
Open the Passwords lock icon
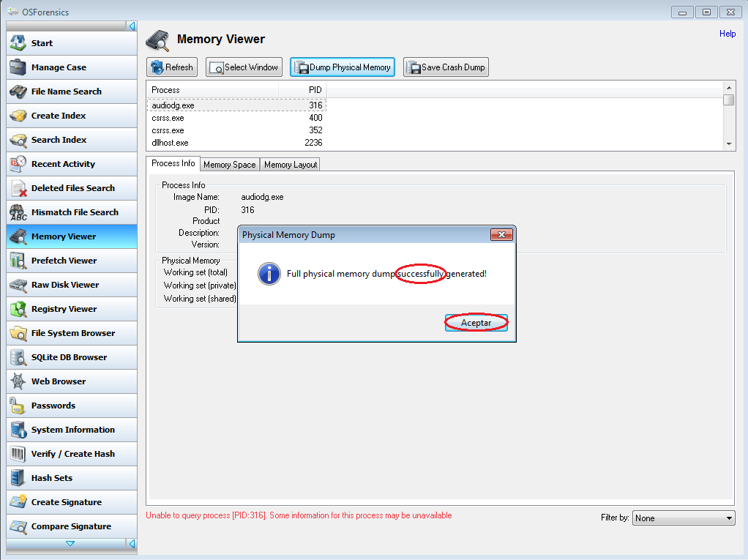tap(18, 406)
